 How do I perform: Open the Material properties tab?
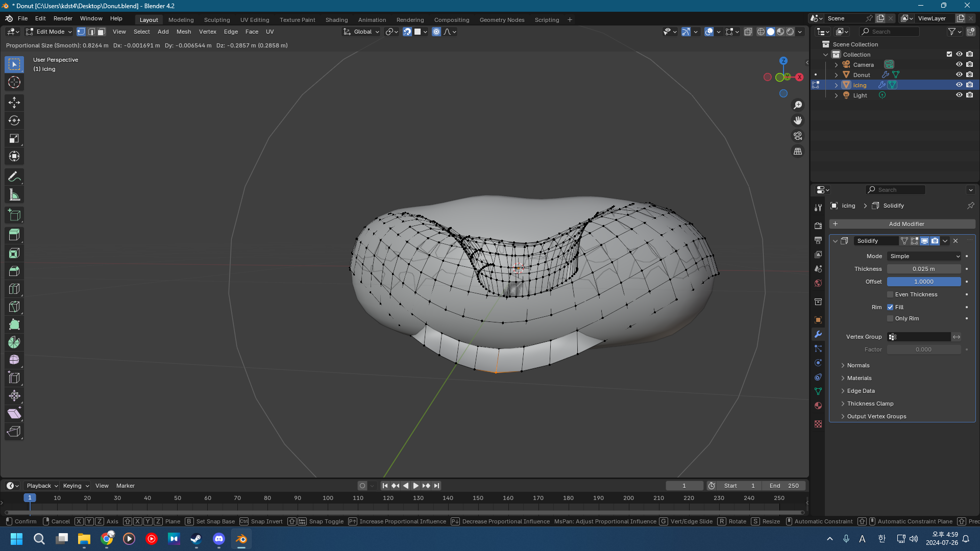818,406
